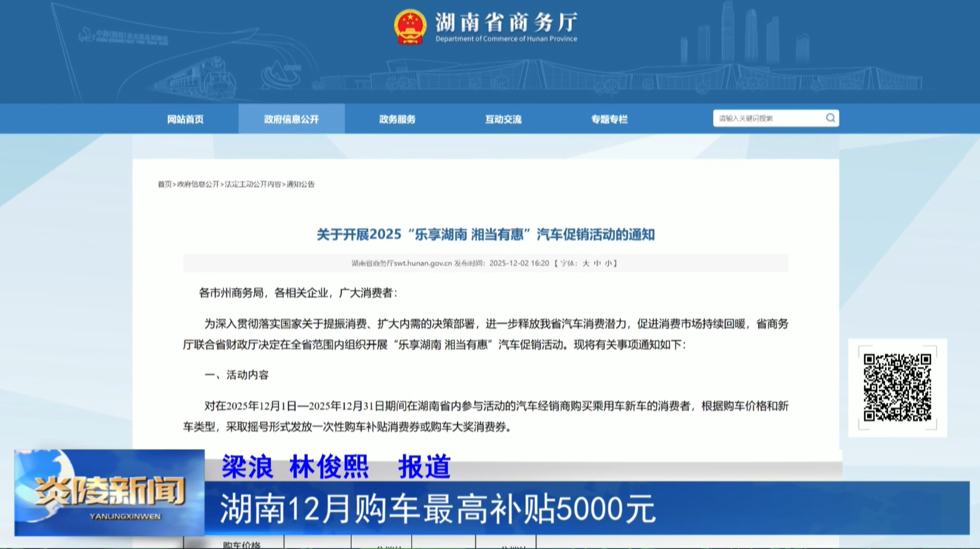Click the search magnifier icon
980x549 pixels.
pyautogui.click(x=831, y=118)
